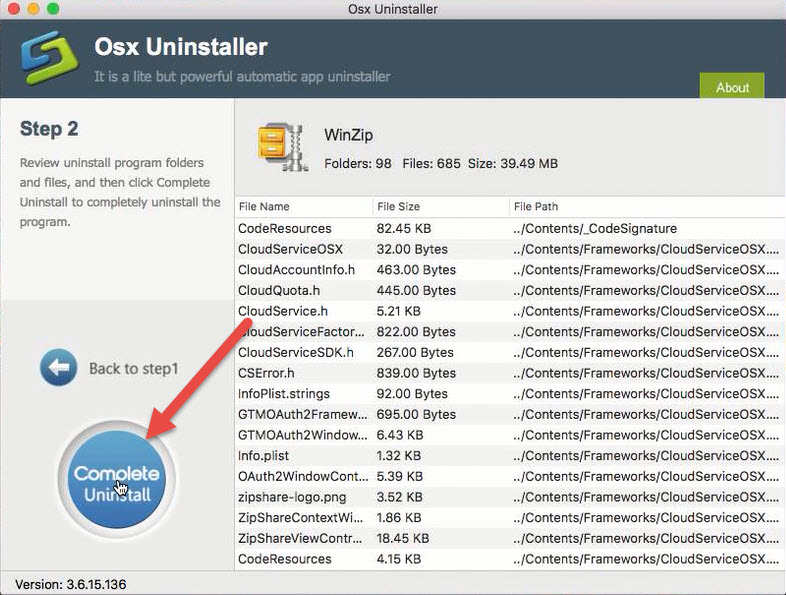Click the ../Contents/_CodeSignature path cell
Screen dimensions: 786x595
[x=595, y=229]
